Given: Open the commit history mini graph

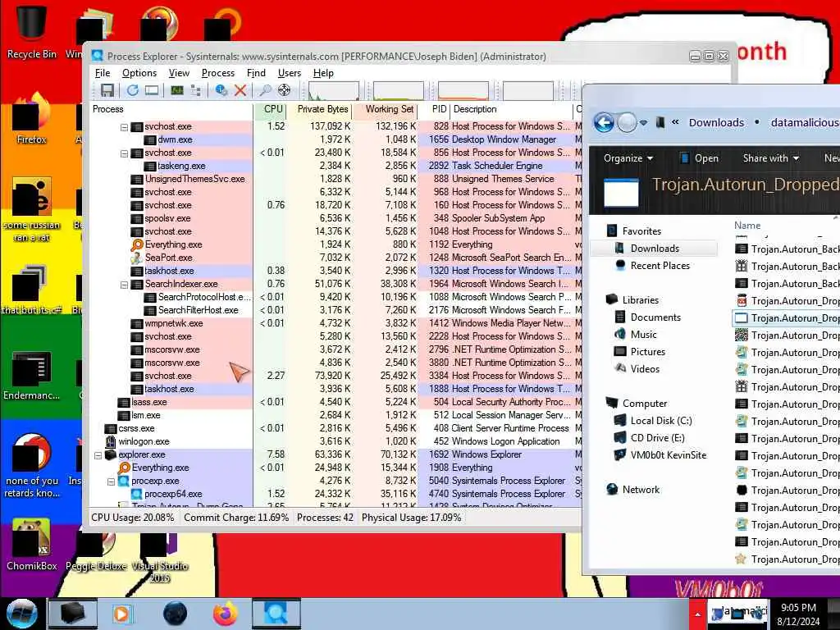Looking at the screenshot, I should 398,90.
